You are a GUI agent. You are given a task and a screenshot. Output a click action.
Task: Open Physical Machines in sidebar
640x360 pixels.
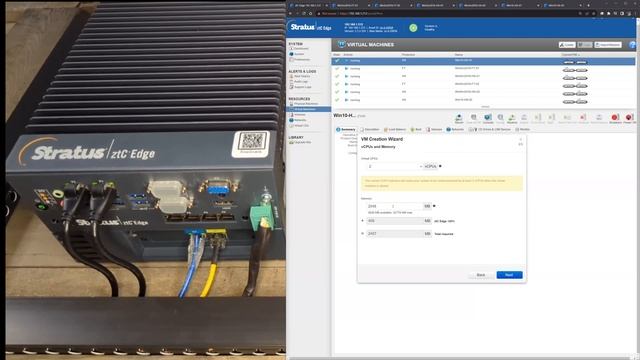tap(304, 104)
